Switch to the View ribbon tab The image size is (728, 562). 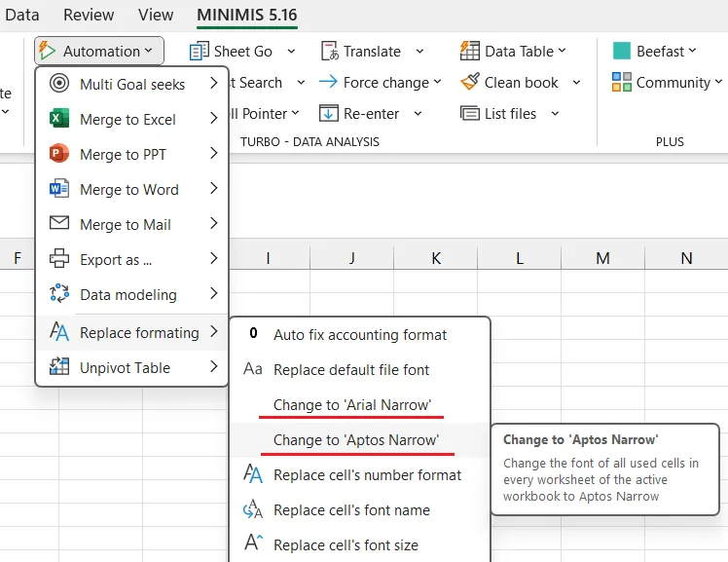(156, 15)
